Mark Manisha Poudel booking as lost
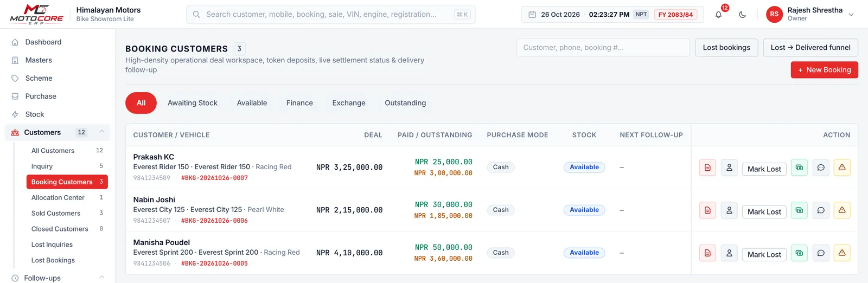Image resolution: width=868 pixels, height=283 pixels. pos(764,255)
